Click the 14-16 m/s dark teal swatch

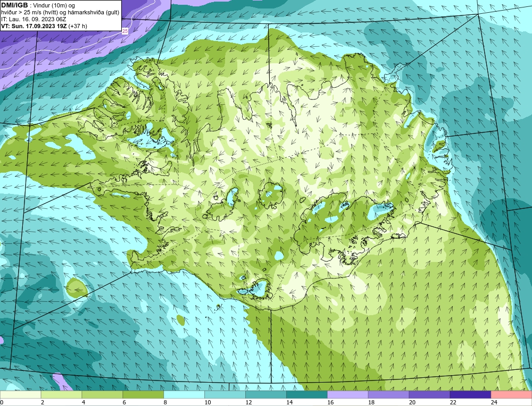click(307, 395)
